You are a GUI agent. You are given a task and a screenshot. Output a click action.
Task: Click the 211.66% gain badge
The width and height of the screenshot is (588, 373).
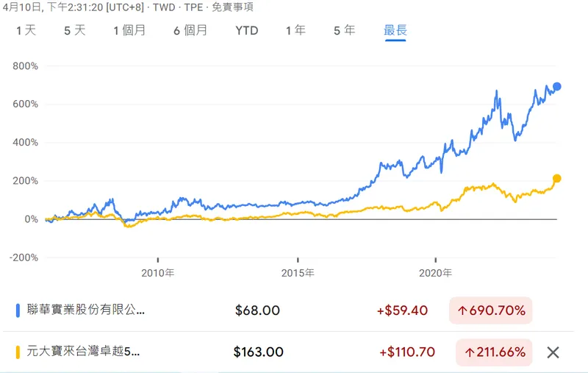click(x=490, y=352)
